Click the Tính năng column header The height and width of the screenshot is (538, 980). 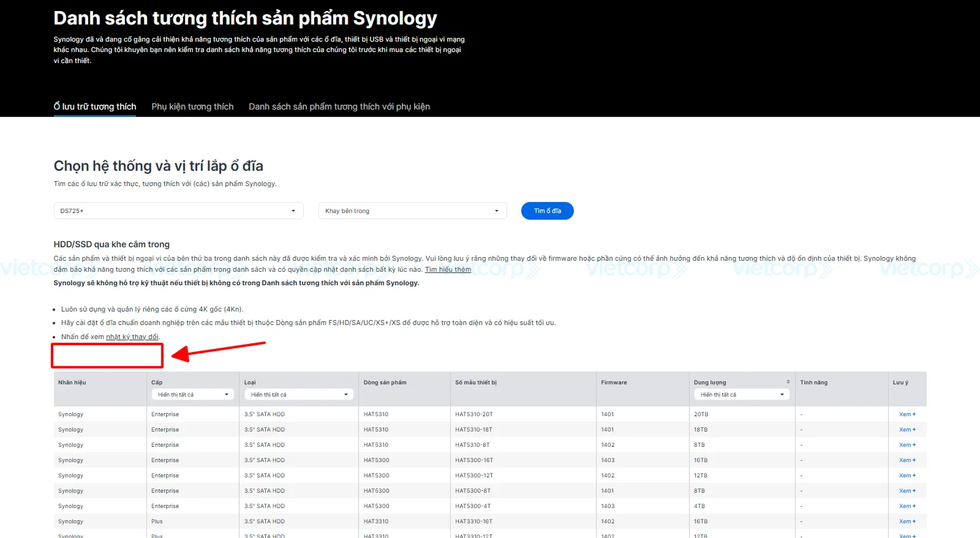pos(813,383)
